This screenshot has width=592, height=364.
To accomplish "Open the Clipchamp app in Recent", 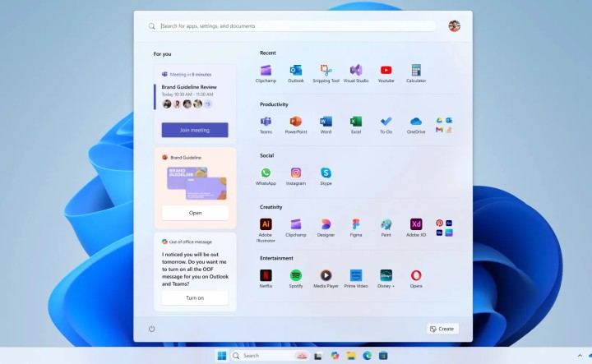I will 266,71.
